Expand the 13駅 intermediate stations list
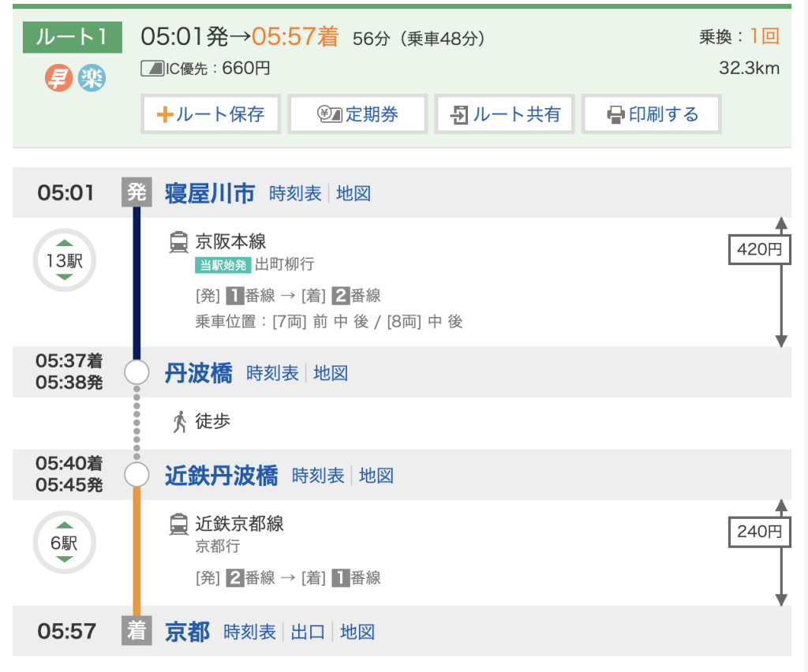The width and height of the screenshot is (808, 672). click(64, 260)
